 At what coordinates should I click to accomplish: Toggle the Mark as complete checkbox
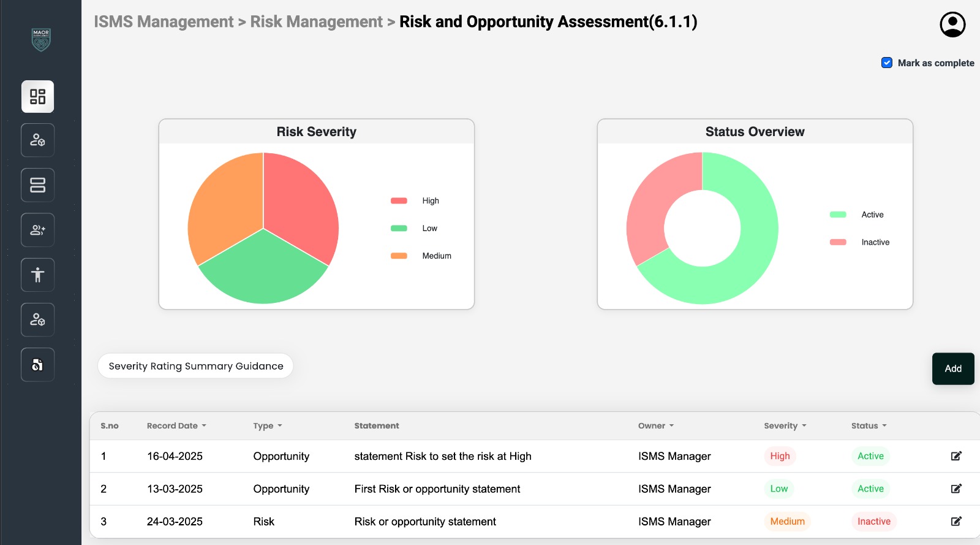coord(887,63)
